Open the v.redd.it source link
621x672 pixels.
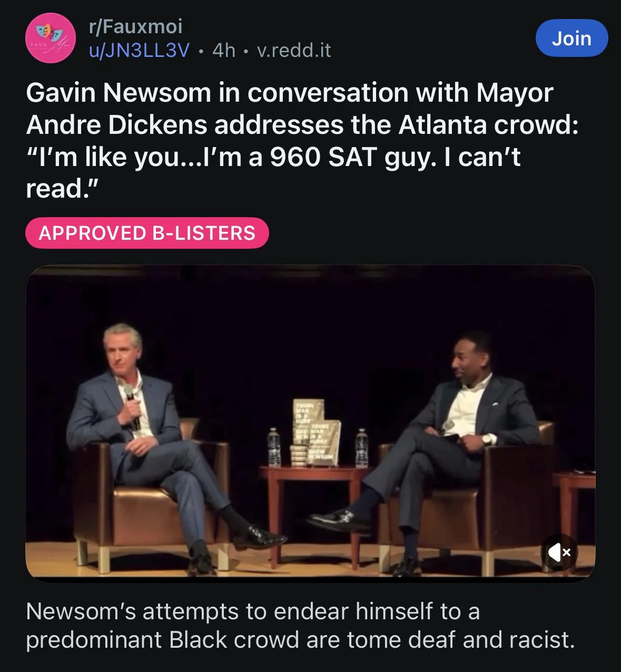point(294,50)
